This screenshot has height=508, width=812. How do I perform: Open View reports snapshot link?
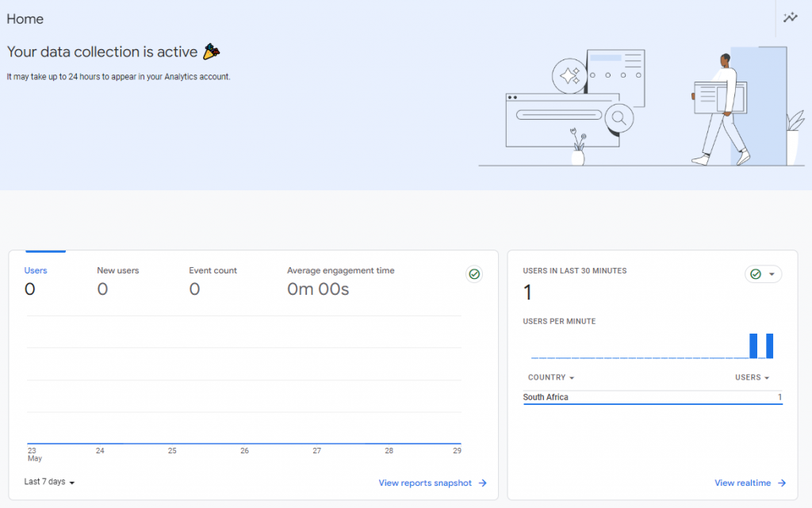[425, 483]
